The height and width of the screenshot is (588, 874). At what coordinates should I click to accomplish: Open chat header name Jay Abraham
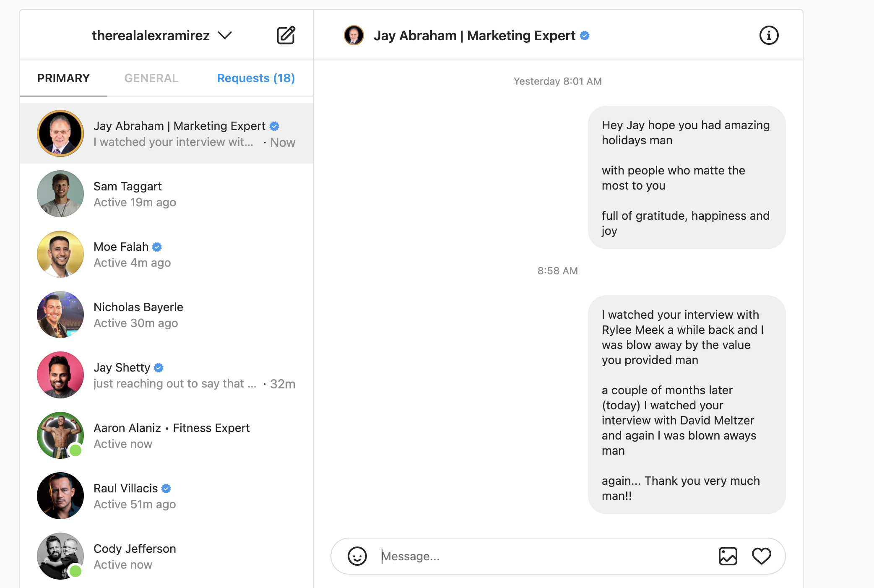tap(474, 36)
